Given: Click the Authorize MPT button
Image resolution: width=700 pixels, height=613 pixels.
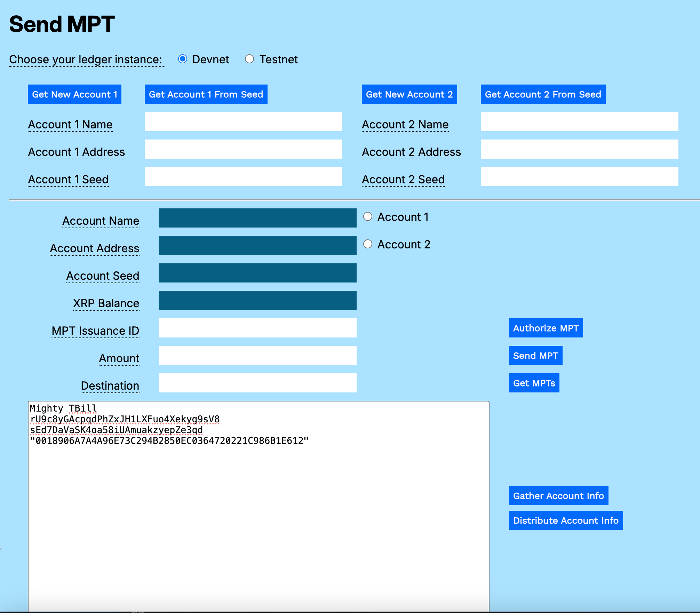Looking at the screenshot, I should [x=546, y=328].
